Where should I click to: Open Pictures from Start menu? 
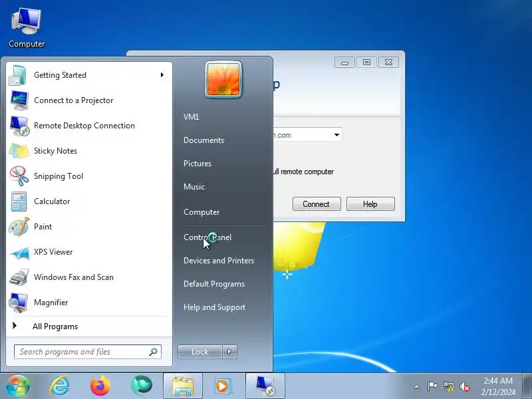pyautogui.click(x=198, y=164)
